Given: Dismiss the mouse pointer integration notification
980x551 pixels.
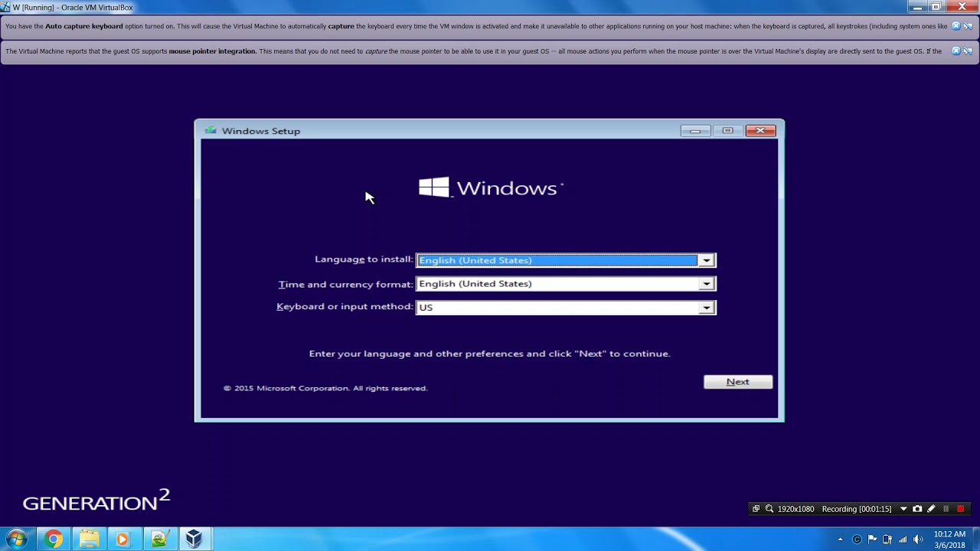Looking at the screenshot, I should pyautogui.click(x=955, y=51).
